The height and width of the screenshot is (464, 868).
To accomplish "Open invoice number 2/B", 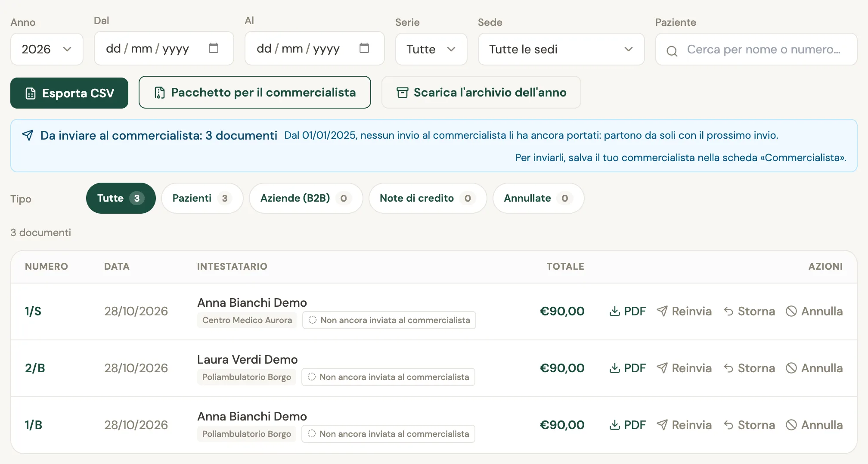I will pos(35,368).
